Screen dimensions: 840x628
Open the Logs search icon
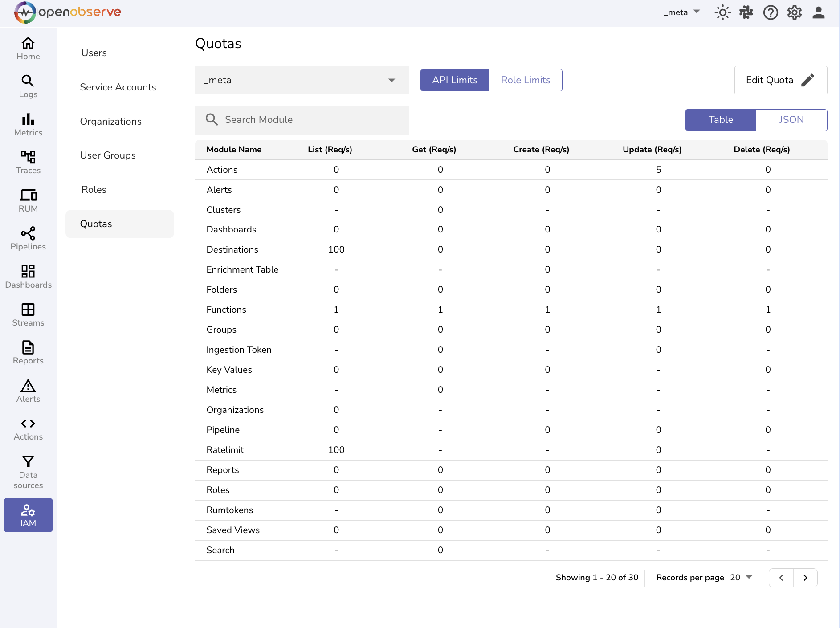28,81
